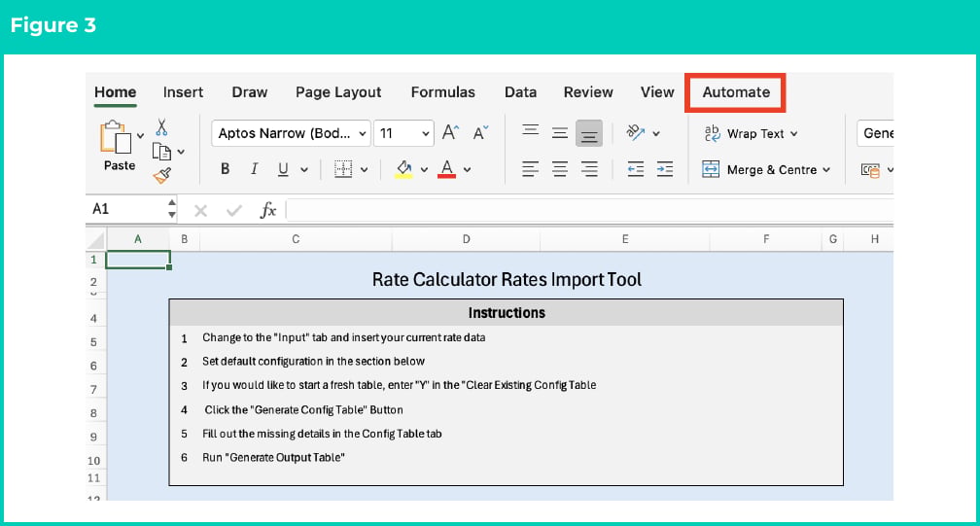Decrease font size with small A icon
This screenshot has width=980, height=526.
tap(480, 132)
